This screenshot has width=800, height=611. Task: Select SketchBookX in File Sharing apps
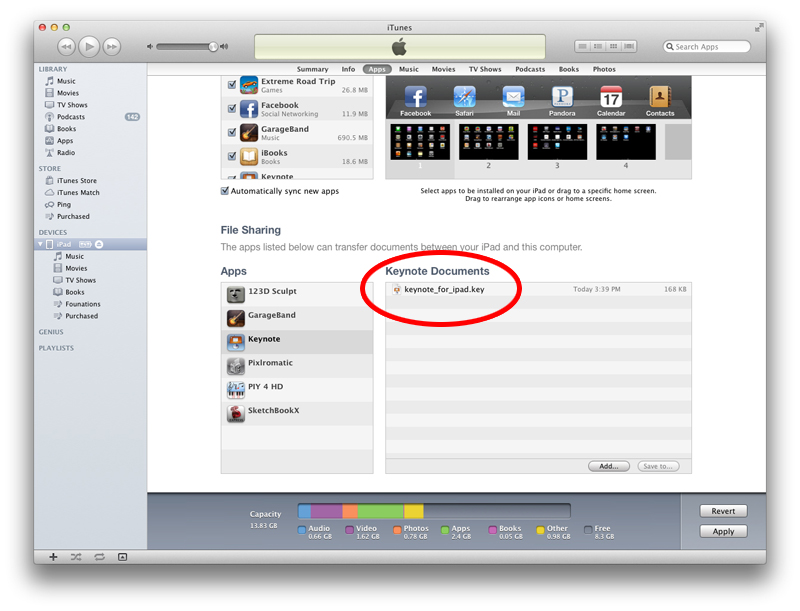(x=297, y=414)
